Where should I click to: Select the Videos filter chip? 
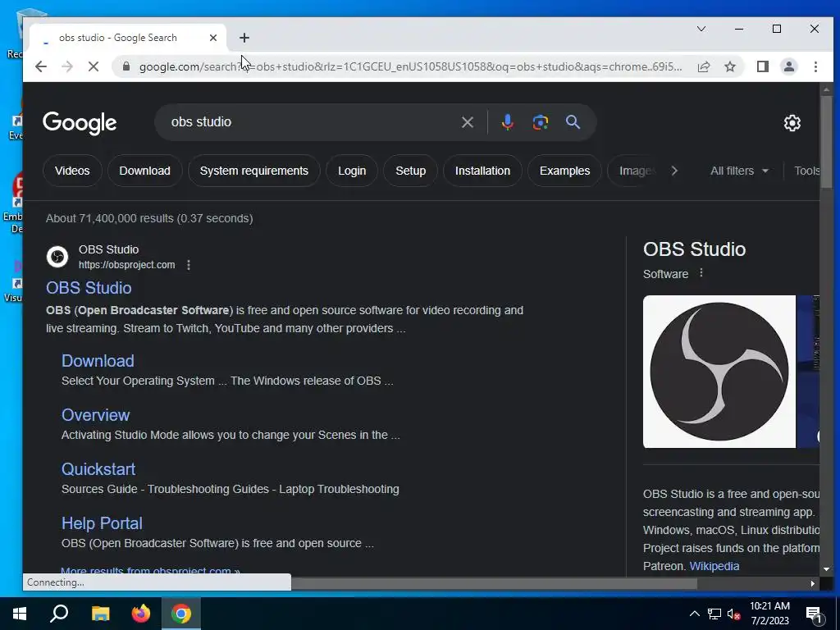72,171
